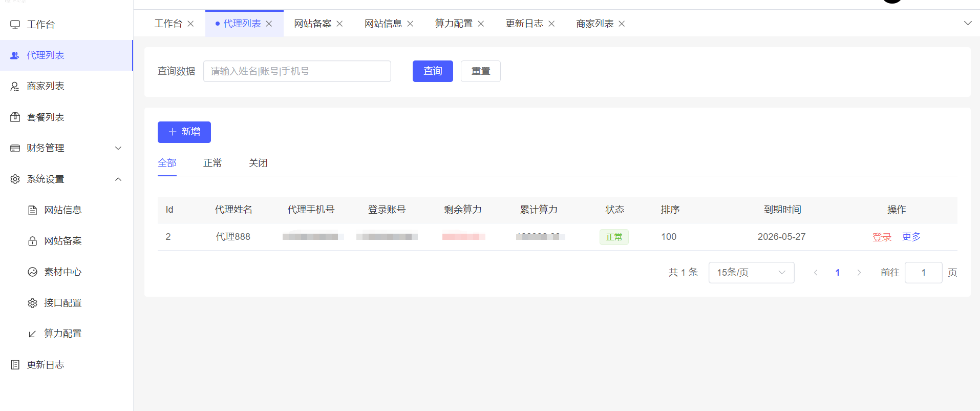The width and height of the screenshot is (980, 411).
Task: Filter list by 正常 status tab
Action: point(212,163)
